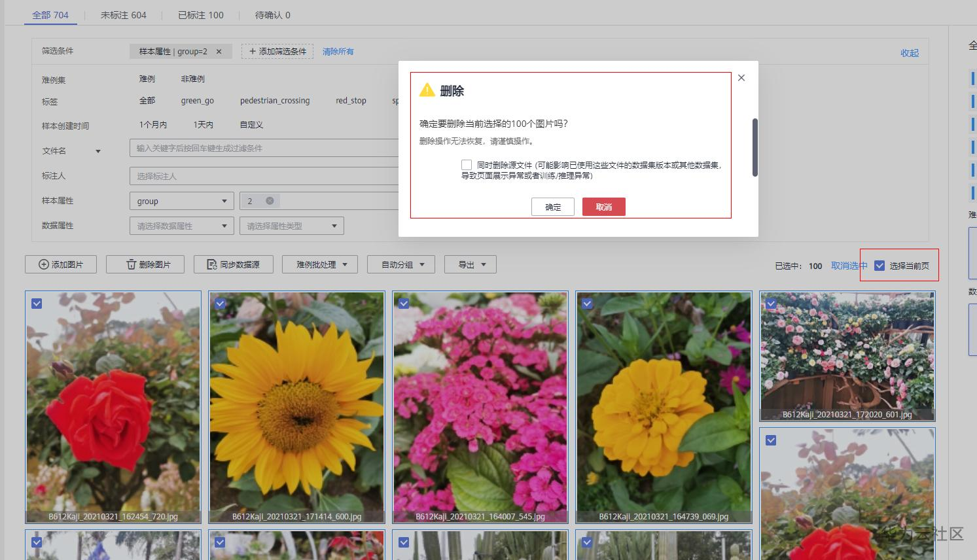The width and height of the screenshot is (977, 560).
Task: Collapse filters with 收起 link
Action: pos(910,53)
